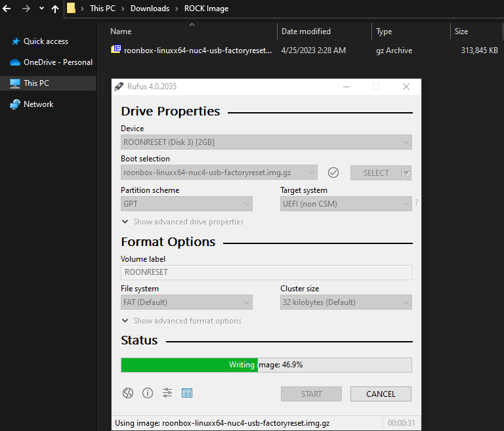Image resolution: width=504 pixels, height=431 pixels.
Task: Open the SELECT button split arrow
Action: pyautogui.click(x=407, y=173)
